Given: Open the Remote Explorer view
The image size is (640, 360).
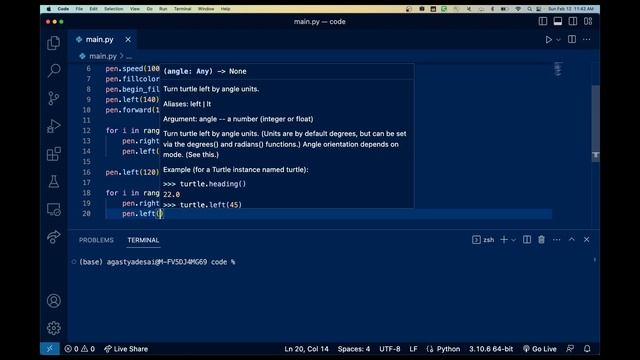Looking at the screenshot, I should point(53,209).
